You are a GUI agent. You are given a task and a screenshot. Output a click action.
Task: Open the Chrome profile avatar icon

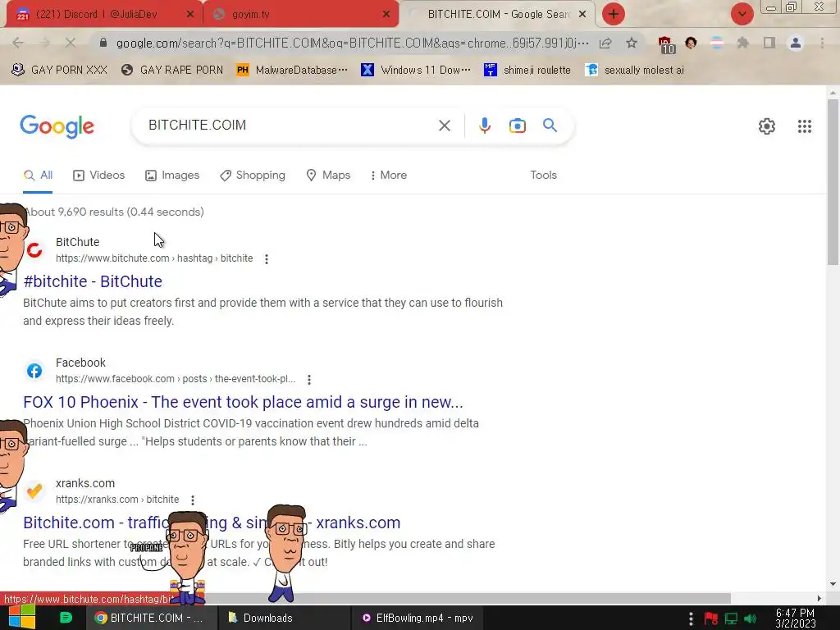(x=796, y=43)
